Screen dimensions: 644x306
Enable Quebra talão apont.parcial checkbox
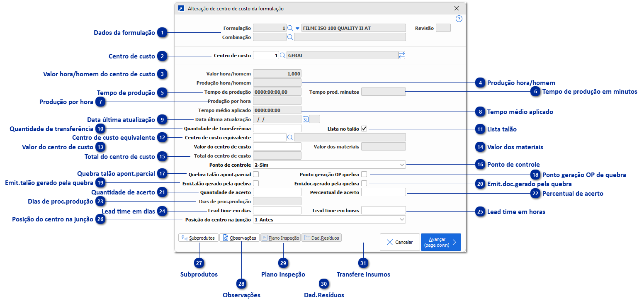coord(256,174)
